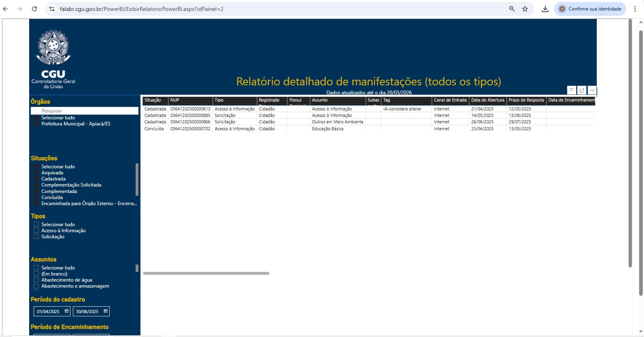
Task: Open the table visual's filter icon
Action: (x=572, y=90)
